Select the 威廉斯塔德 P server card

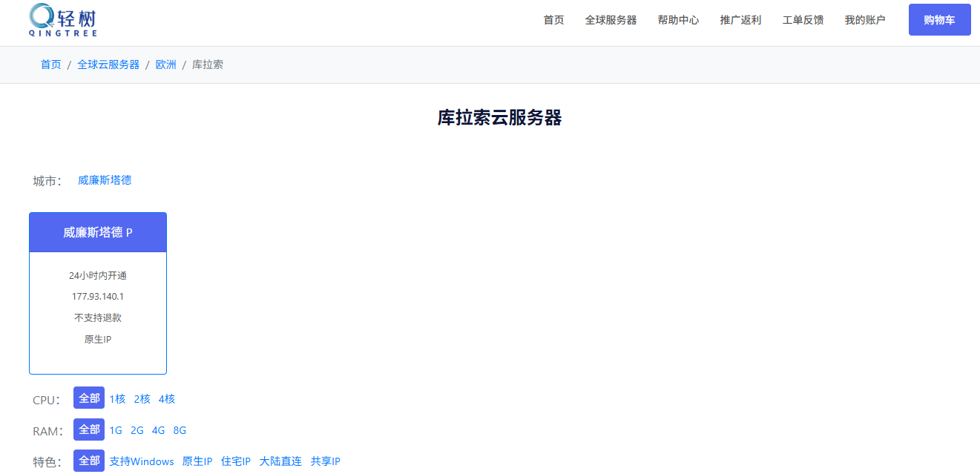pyautogui.click(x=98, y=293)
